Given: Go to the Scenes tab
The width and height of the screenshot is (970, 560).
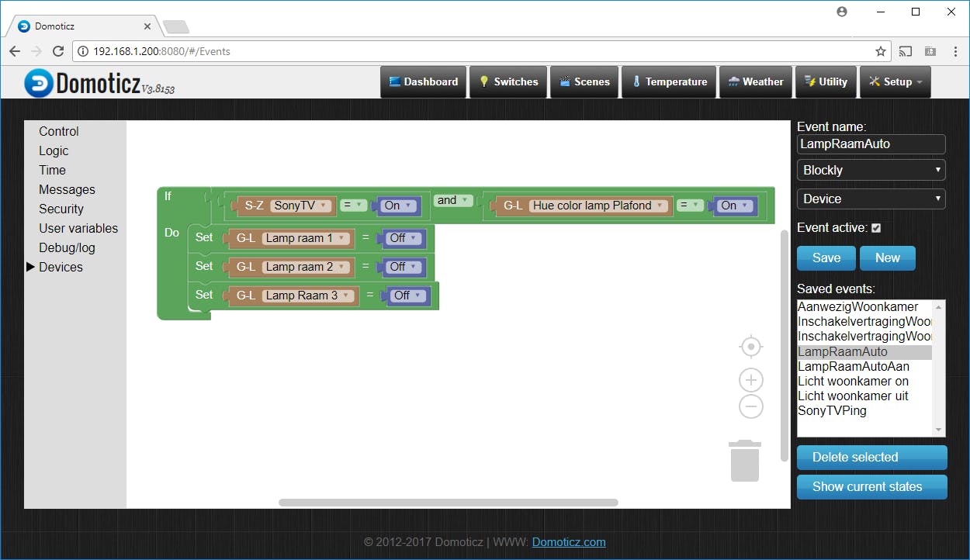Looking at the screenshot, I should pyautogui.click(x=584, y=81).
